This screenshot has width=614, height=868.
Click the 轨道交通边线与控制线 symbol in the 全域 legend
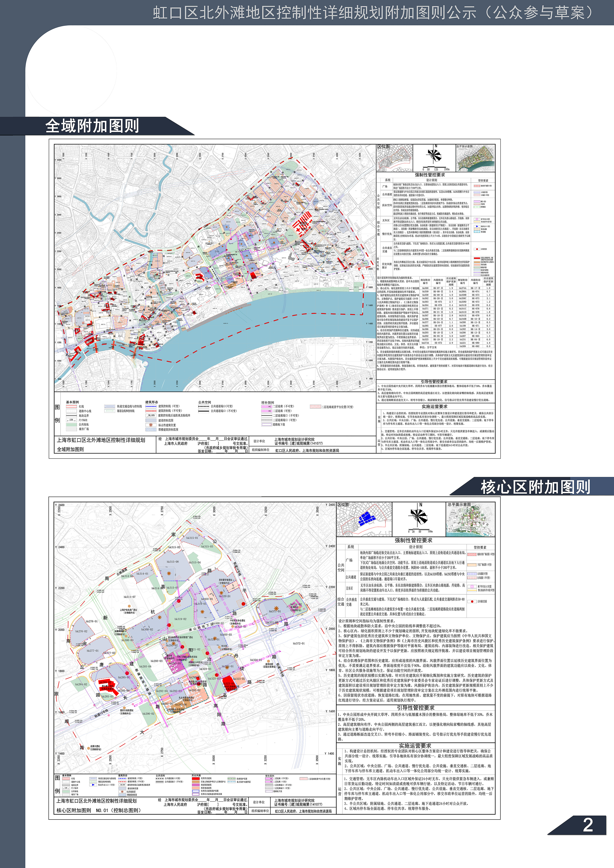coord(110,406)
